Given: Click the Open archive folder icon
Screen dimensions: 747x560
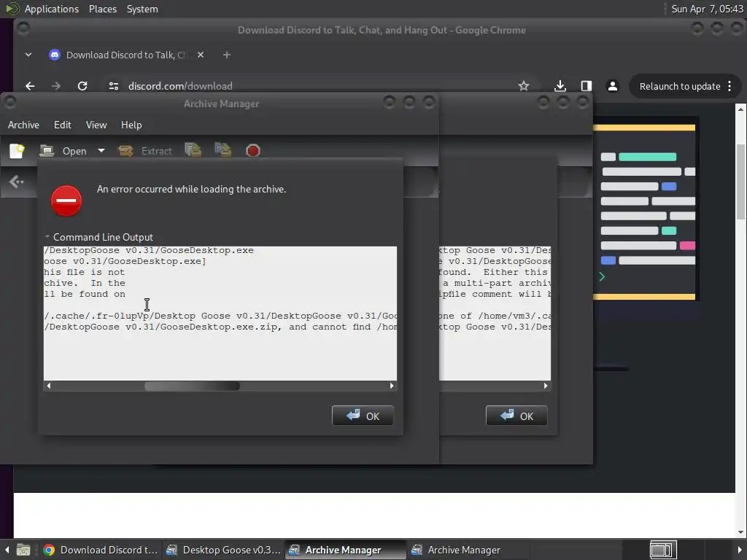Looking at the screenshot, I should point(47,151).
